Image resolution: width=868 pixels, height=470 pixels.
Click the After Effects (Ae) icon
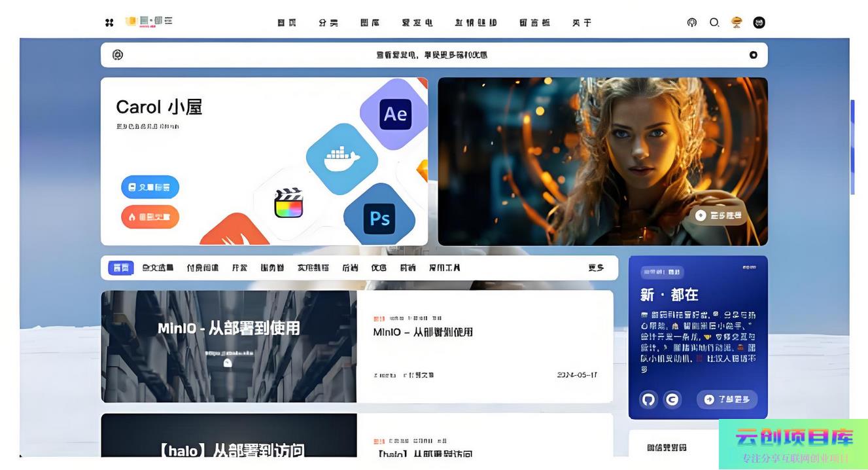point(395,114)
